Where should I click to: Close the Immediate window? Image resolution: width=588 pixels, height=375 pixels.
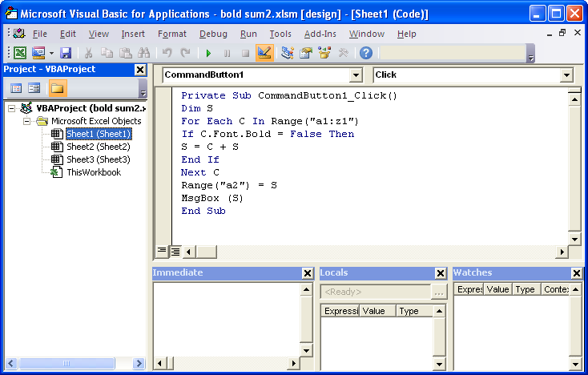307,273
